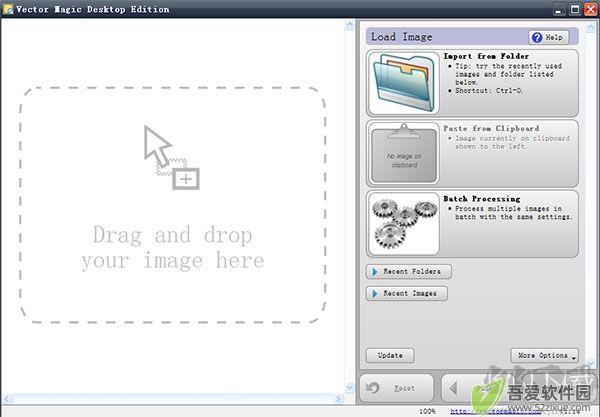Click the 'Shortcut: Ctrl-O' tip text
600x417 pixels.
pos(489,91)
